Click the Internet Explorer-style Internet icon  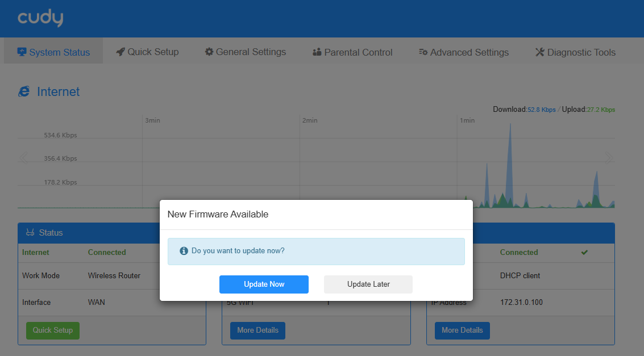click(24, 91)
